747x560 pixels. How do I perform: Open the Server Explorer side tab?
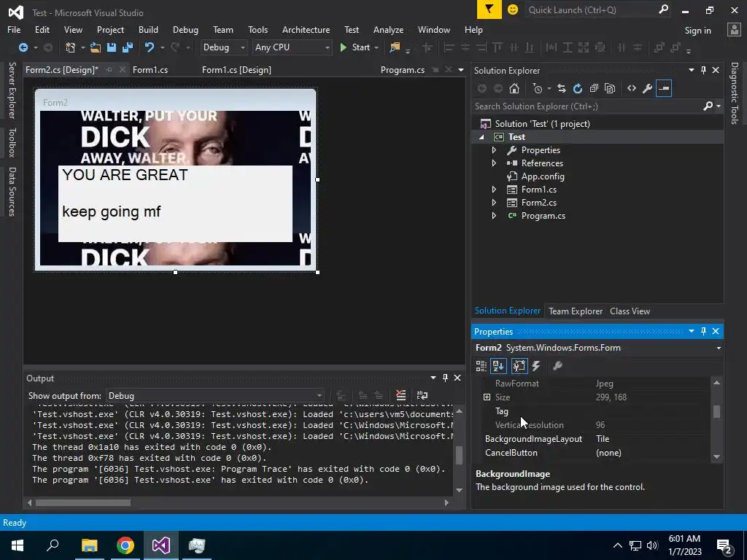coord(12,90)
